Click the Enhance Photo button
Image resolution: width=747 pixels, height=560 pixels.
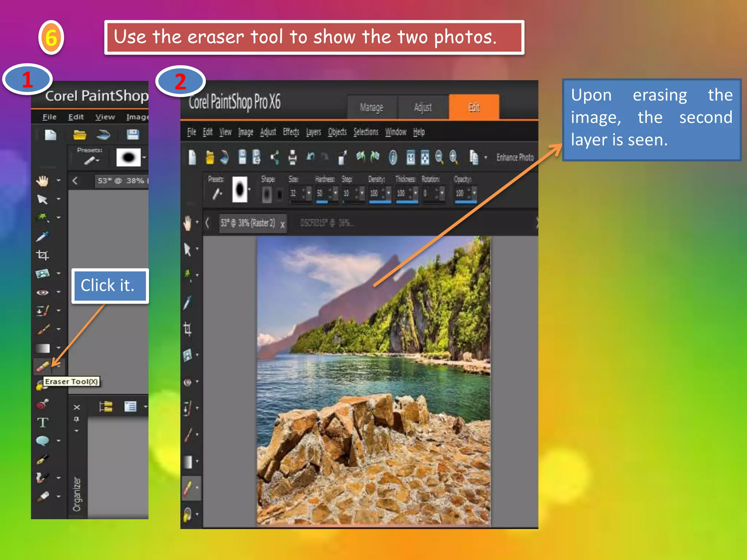515,157
